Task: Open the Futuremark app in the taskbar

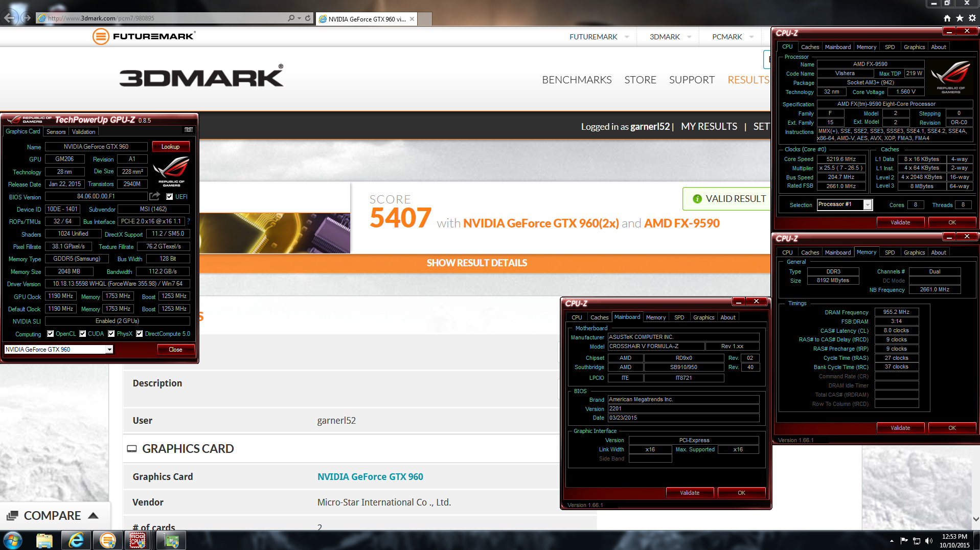Action: point(108,540)
